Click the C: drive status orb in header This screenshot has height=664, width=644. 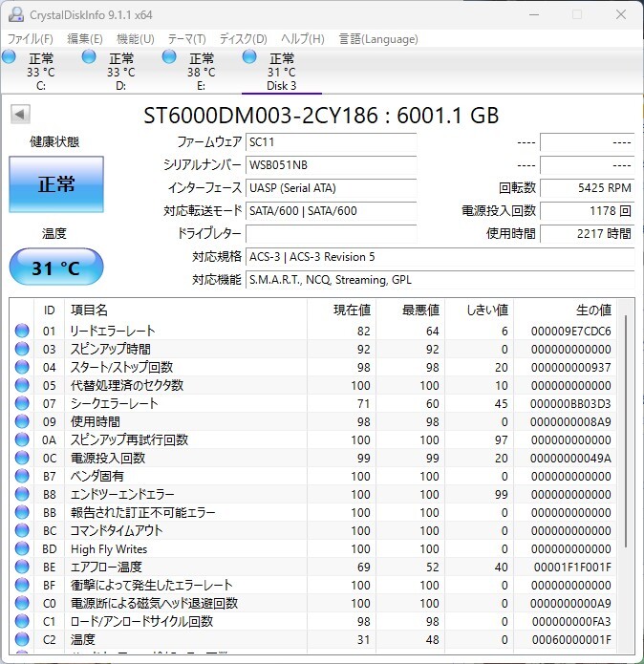pyautogui.click(x=9, y=56)
